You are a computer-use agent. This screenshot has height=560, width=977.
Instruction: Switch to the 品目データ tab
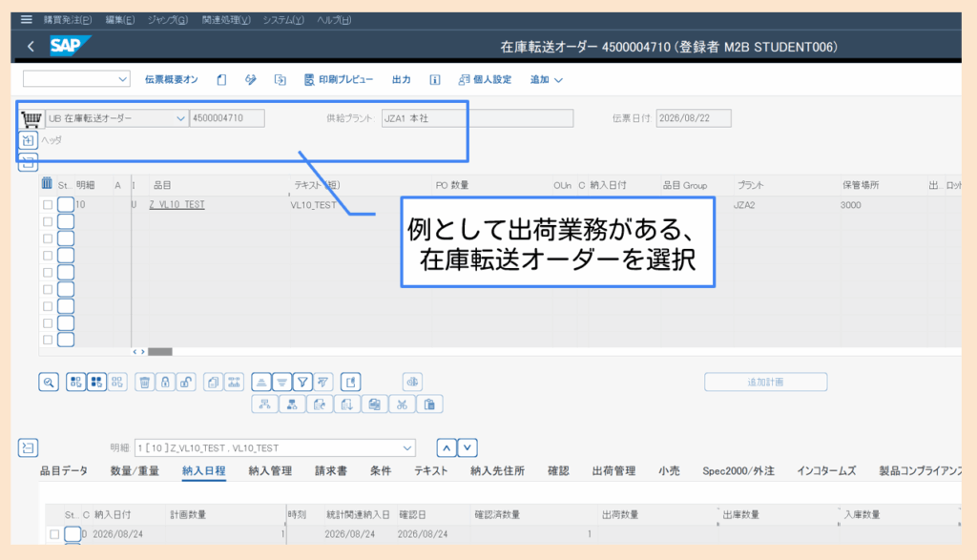point(64,471)
